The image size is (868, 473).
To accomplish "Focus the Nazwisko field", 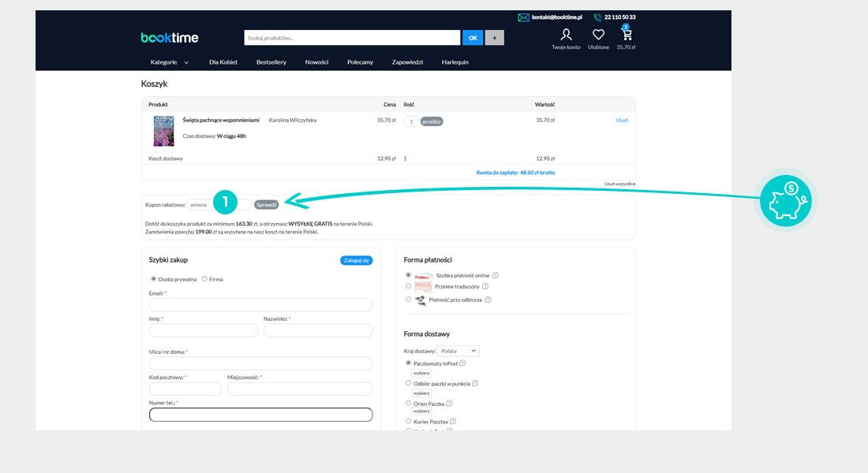I will pos(318,331).
